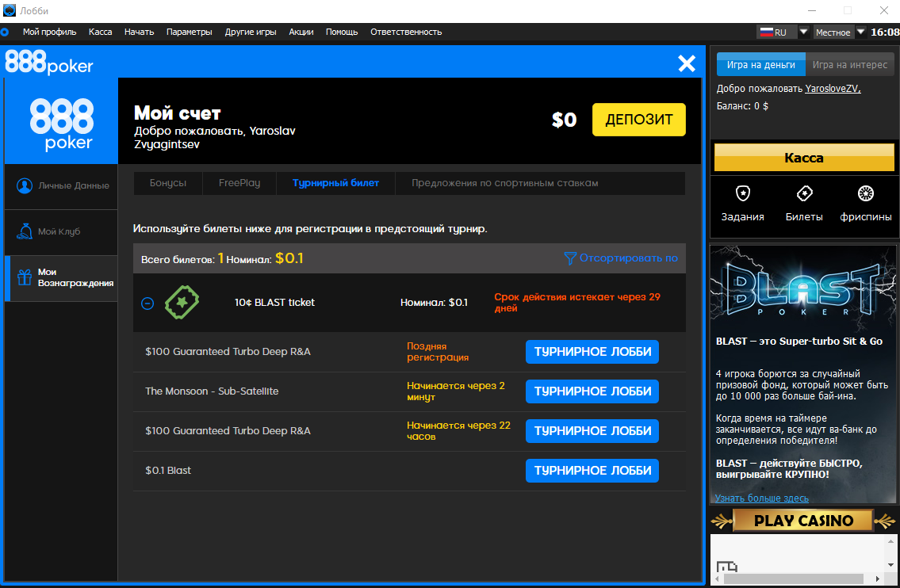Select Личные Данные in sidebar

coord(61,186)
